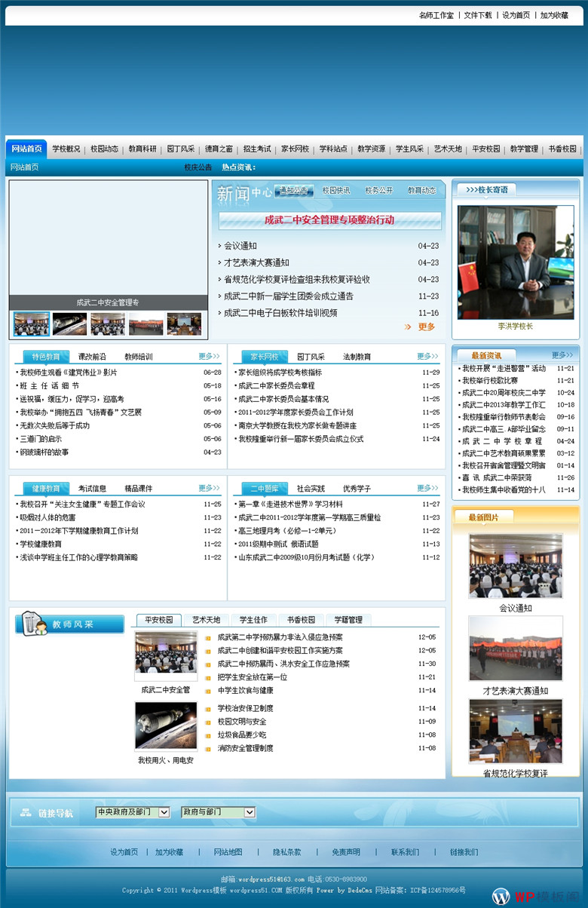Go to 网站首页 in the main navigation

[x=26, y=149]
